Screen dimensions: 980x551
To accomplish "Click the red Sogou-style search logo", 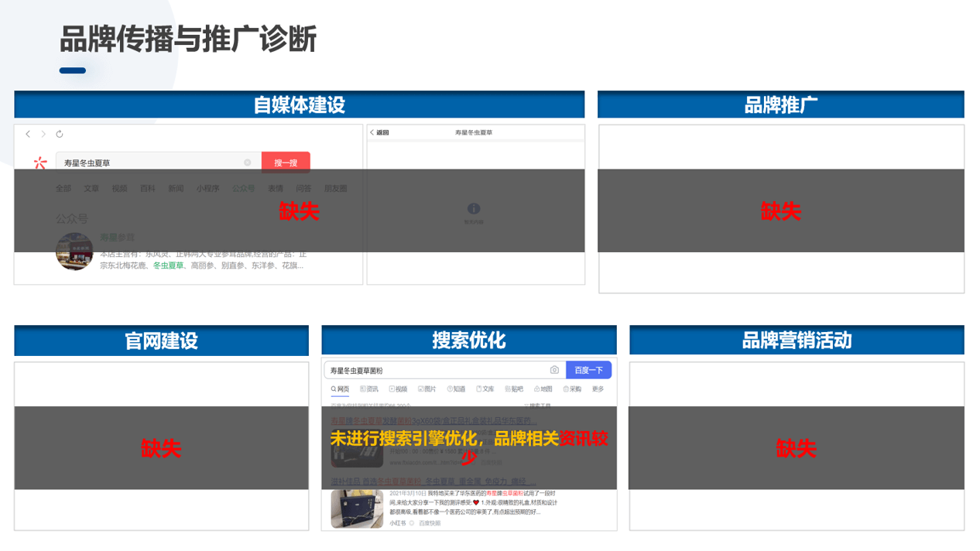I will pos(40,163).
